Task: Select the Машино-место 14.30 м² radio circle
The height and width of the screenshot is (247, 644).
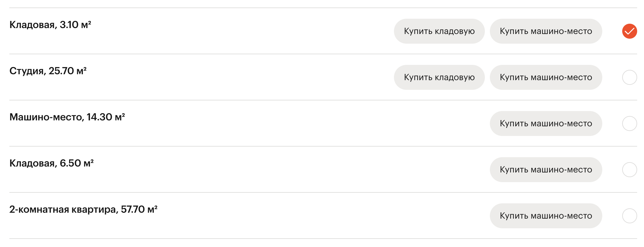Action: click(x=629, y=123)
